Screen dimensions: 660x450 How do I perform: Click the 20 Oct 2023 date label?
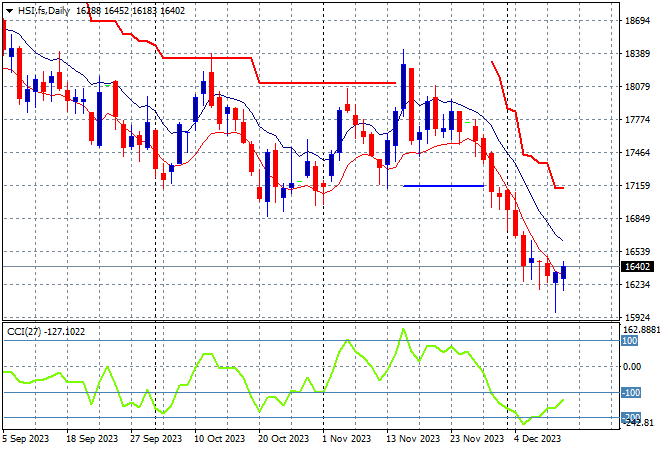(282, 438)
